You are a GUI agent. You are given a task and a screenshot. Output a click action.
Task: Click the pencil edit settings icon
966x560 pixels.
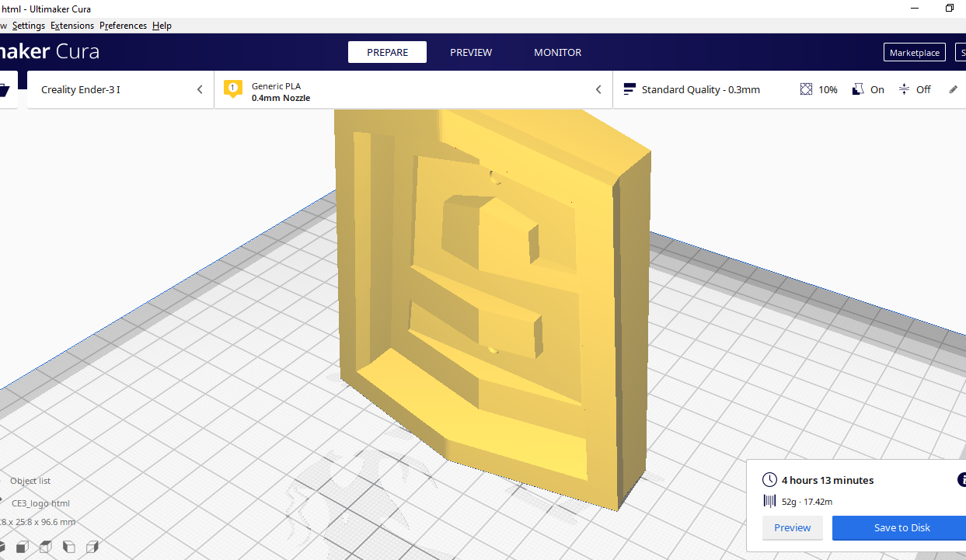click(954, 89)
